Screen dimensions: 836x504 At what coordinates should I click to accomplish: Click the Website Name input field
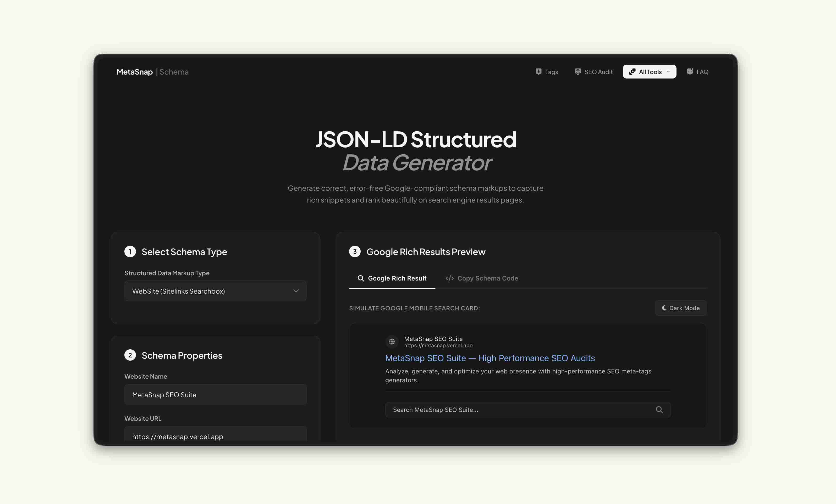216,395
